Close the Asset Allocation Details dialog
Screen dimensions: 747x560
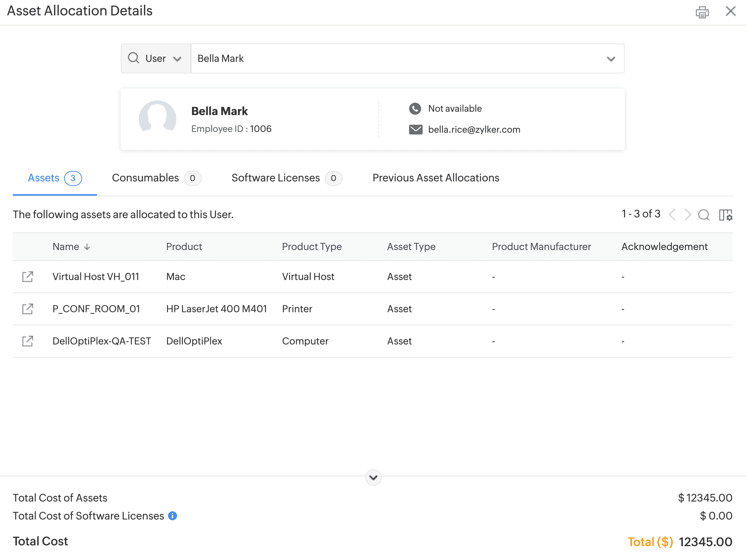click(x=730, y=11)
